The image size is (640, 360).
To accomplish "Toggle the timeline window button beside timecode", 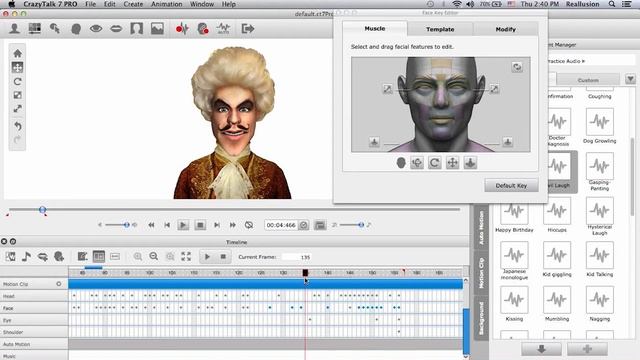I will click(x=320, y=225).
